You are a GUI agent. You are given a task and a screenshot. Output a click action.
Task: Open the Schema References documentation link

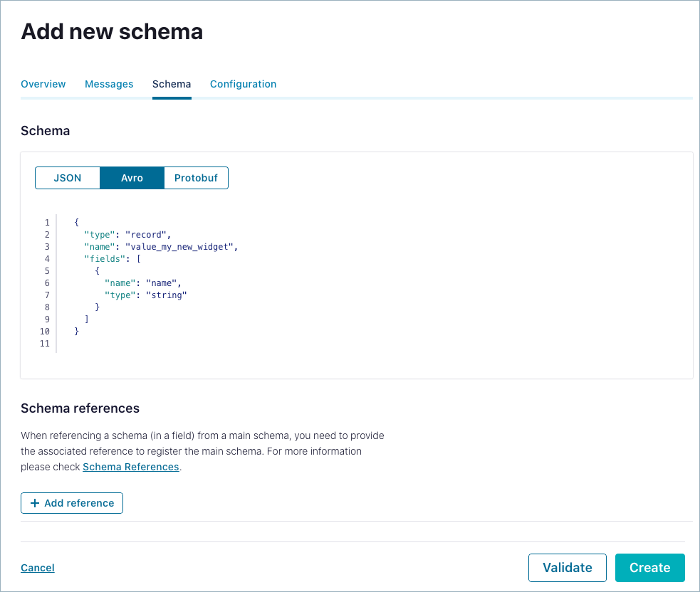pyautogui.click(x=130, y=467)
